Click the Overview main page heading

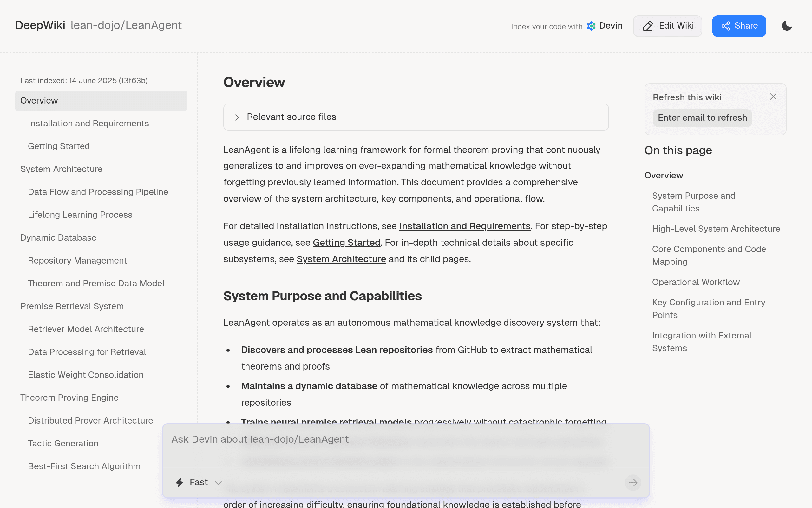[x=254, y=82]
